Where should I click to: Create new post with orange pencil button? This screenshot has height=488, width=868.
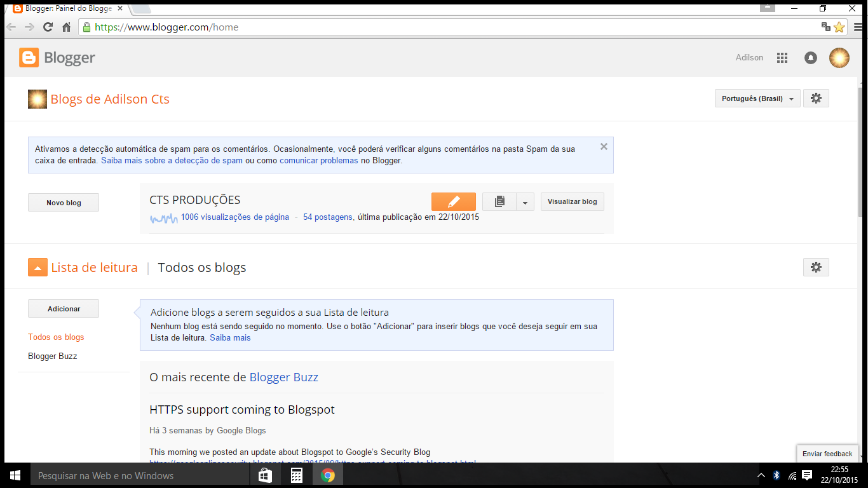pos(453,201)
